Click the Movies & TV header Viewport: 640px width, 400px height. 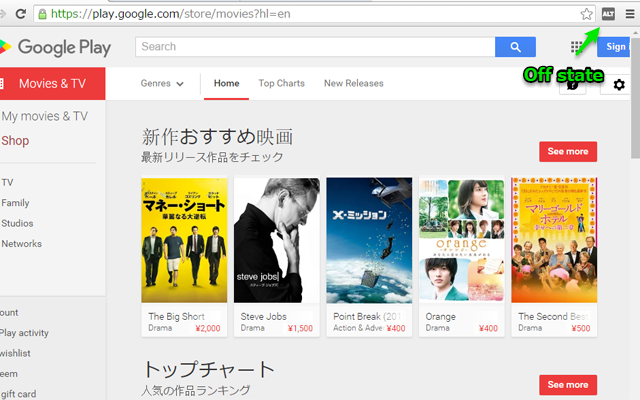click(52, 84)
